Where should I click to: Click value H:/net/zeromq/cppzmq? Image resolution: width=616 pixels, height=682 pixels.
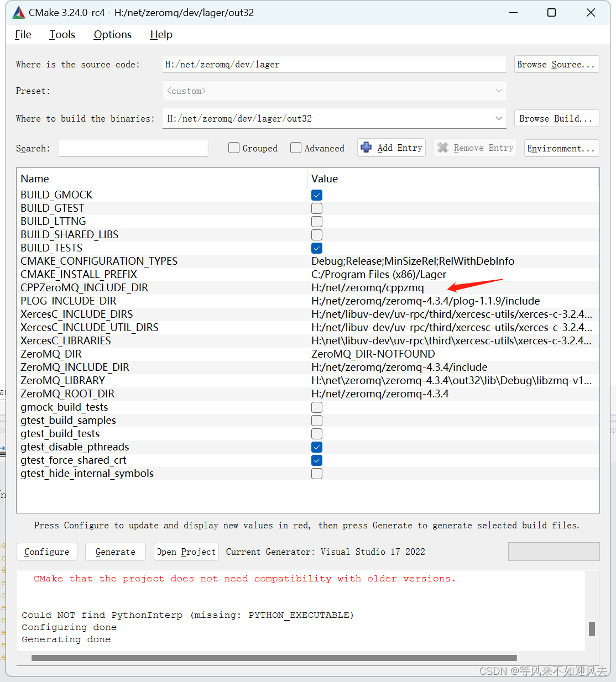(x=368, y=287)
